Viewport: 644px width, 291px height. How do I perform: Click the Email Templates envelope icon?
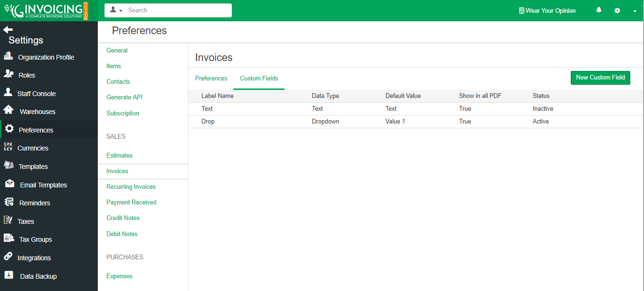coord(9,184)
